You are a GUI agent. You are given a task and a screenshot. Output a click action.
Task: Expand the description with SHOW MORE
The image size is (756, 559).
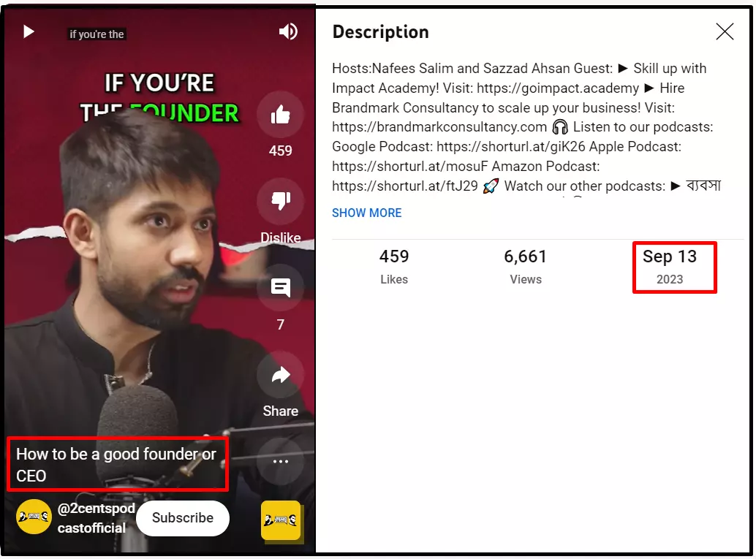(x=366, y=213)
